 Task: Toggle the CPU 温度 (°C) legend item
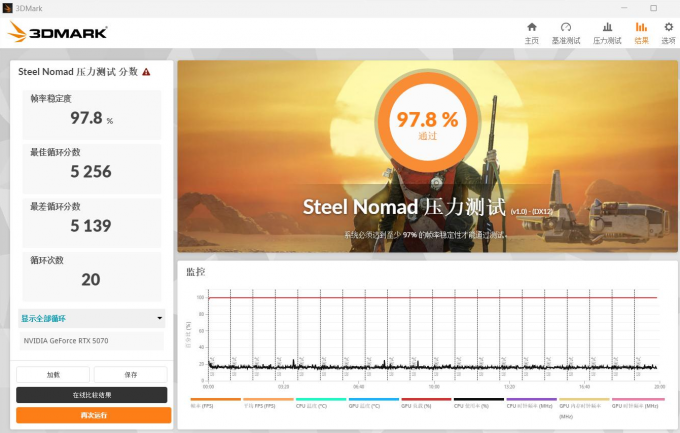click(x=320, y=403)
